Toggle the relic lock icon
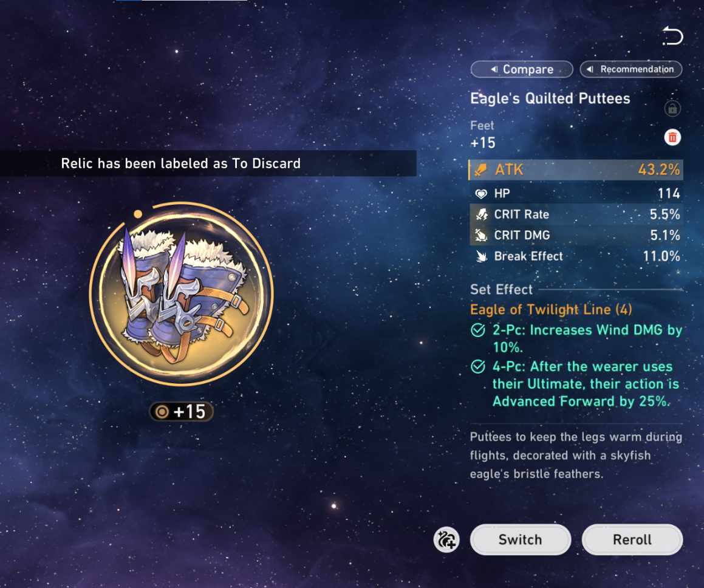Screen dimensions: 704x588 [x=672, y=109]
